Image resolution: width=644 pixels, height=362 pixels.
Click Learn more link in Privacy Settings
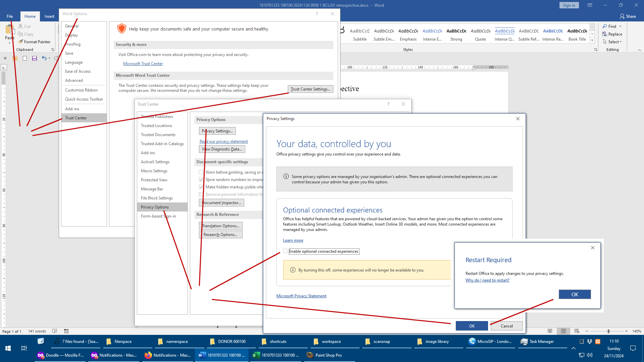pos(293,240)
